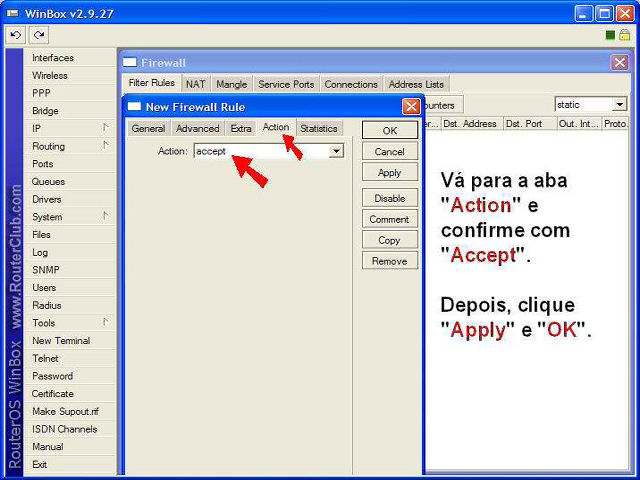The image size is (640, 480).
Task: Click the Firewall window title icon
Action: pos(130,62)
